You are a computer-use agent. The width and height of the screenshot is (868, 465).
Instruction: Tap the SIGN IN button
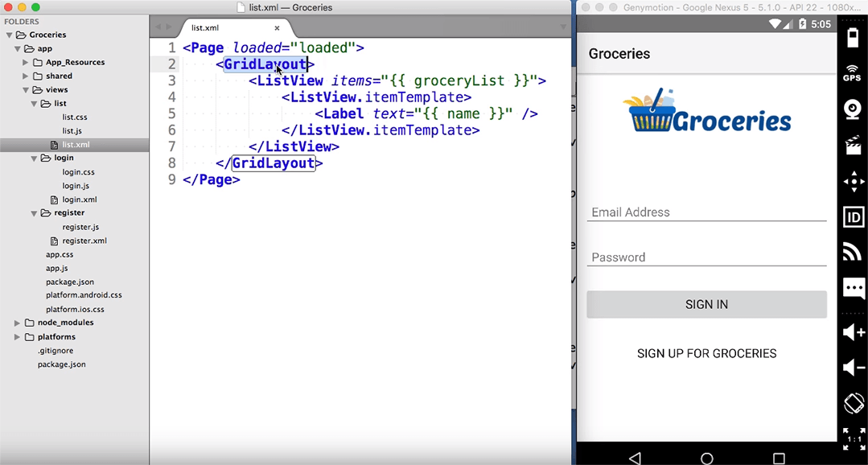pyautogui.click(x=707, y=304)
